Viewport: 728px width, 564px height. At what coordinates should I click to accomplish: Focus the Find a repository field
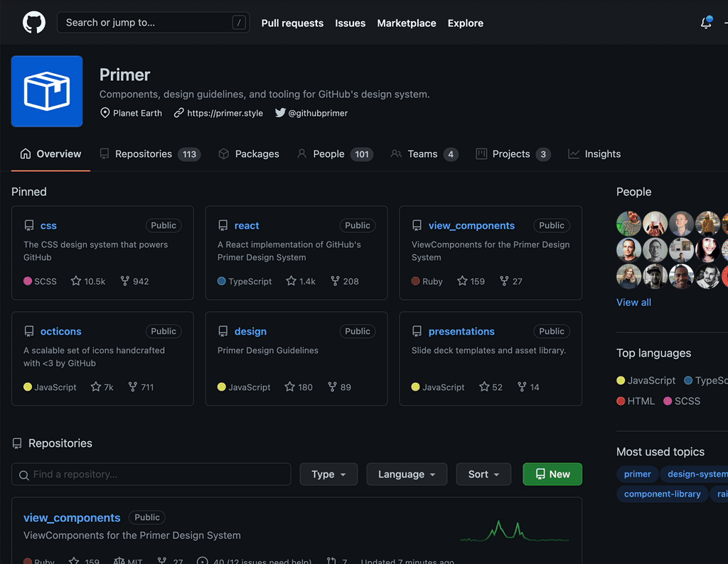[151, 474]
